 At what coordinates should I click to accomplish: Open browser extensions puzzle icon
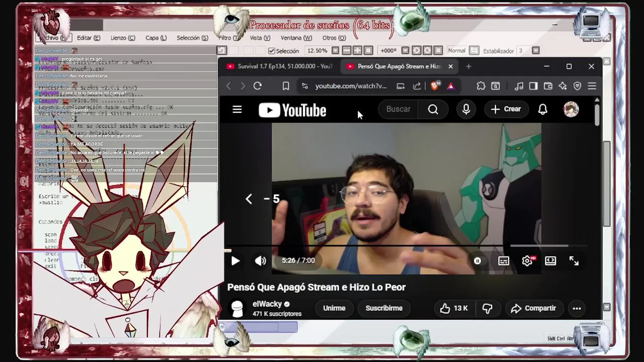point(481,86)
